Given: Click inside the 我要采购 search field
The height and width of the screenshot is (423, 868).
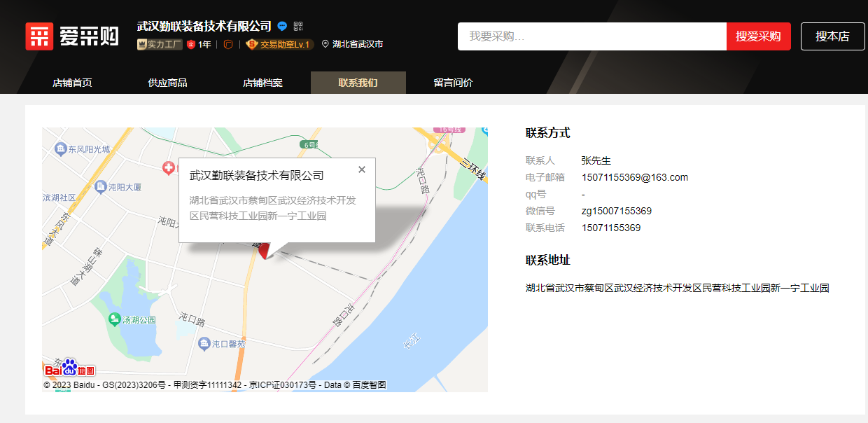Looking at the screenshot, I should pos(591,36).
